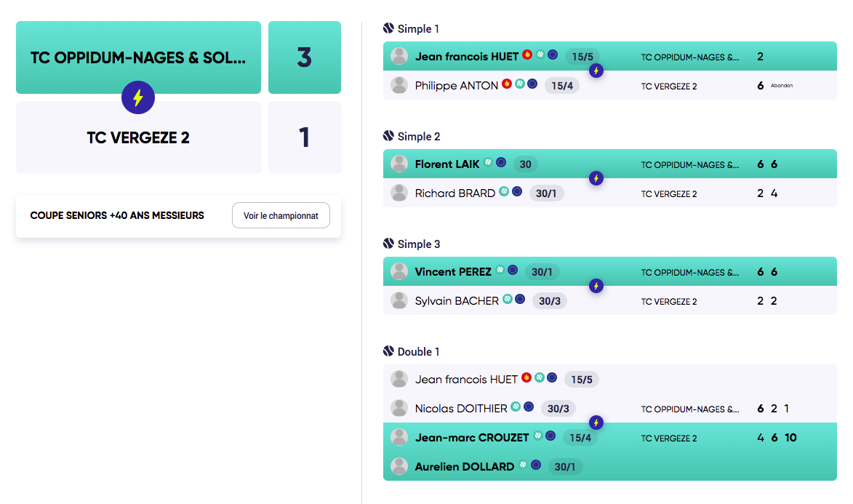Click the lightning icon in Simple 2 match
Viewport: 853px width, 504px height.
(x=596, y=178)
